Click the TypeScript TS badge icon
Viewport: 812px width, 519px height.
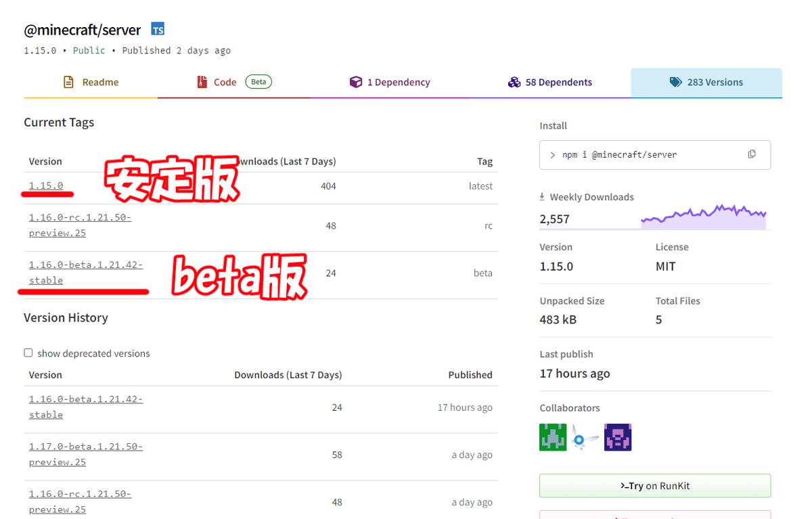click(158, 29)
